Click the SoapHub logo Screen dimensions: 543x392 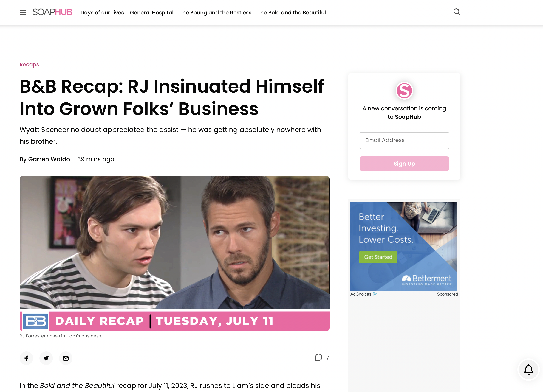(x=52, y=12)
